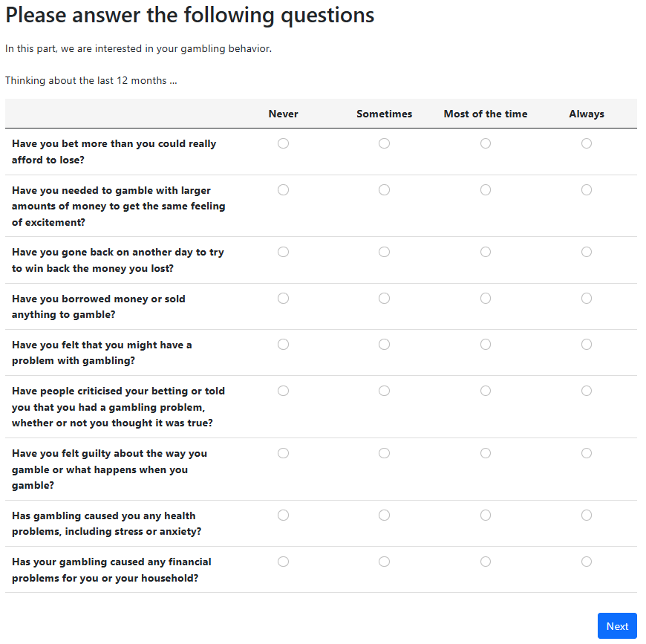This screenshot has height=644, width=646.
Task: Select Sometimes for borrowed money or sold anything
Action: pyautogui.click(x=384, y=299)
